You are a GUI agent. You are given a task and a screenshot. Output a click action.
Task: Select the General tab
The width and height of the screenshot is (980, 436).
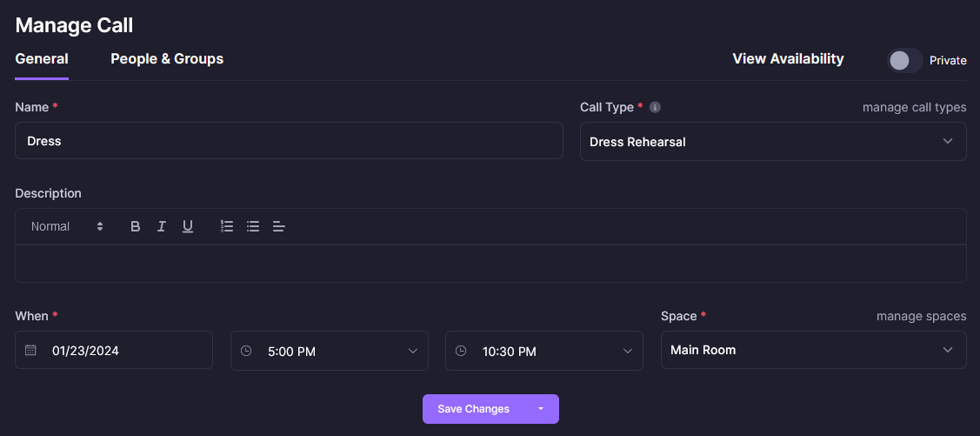point(42,59)
